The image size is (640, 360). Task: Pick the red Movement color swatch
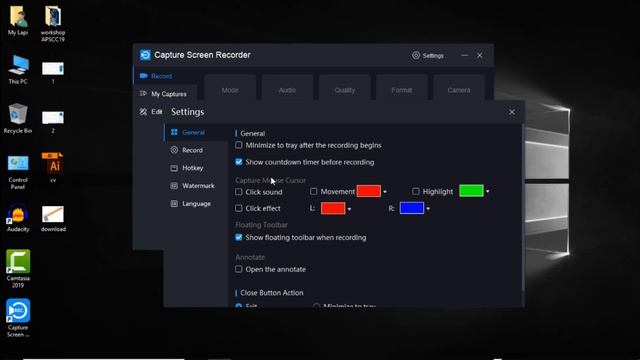point(369,191)
